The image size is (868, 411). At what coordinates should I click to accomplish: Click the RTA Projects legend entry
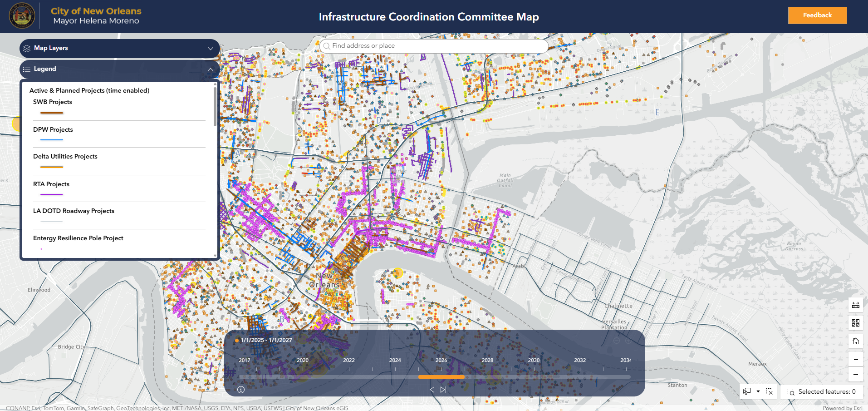coord(51,184)
